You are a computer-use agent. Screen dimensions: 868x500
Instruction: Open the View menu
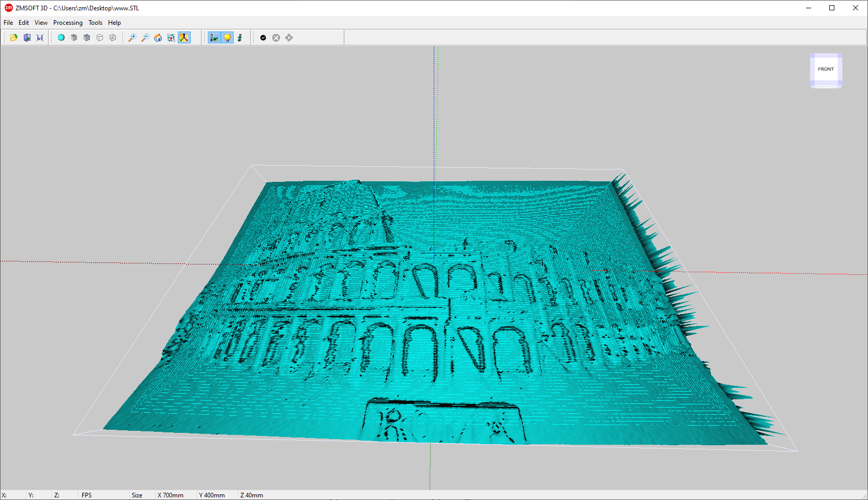click(41, 23)
